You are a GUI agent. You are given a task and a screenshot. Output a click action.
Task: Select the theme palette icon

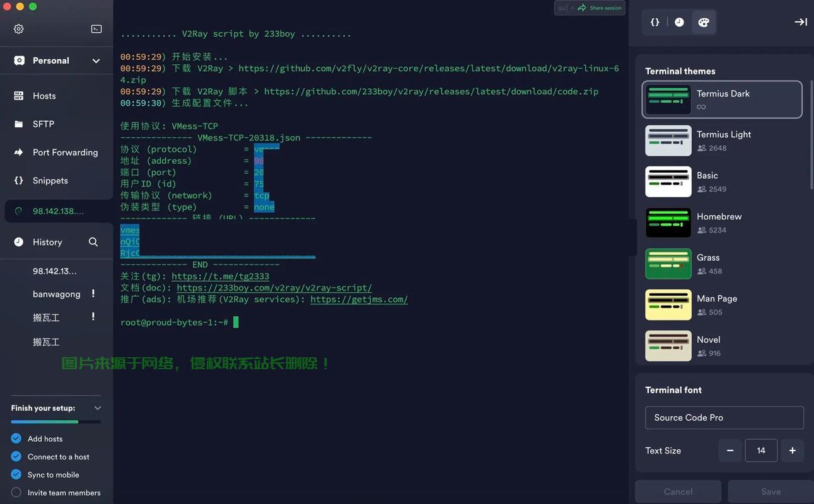704,22
